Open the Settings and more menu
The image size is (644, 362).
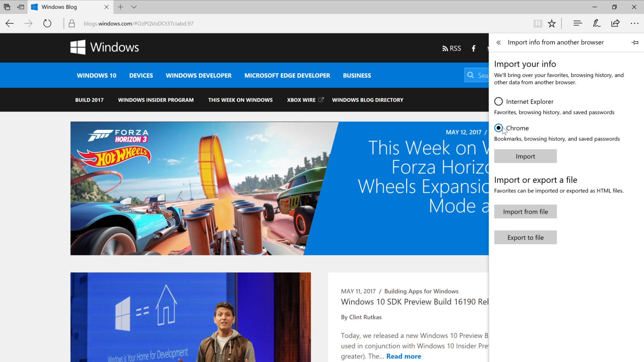(634, 23)
